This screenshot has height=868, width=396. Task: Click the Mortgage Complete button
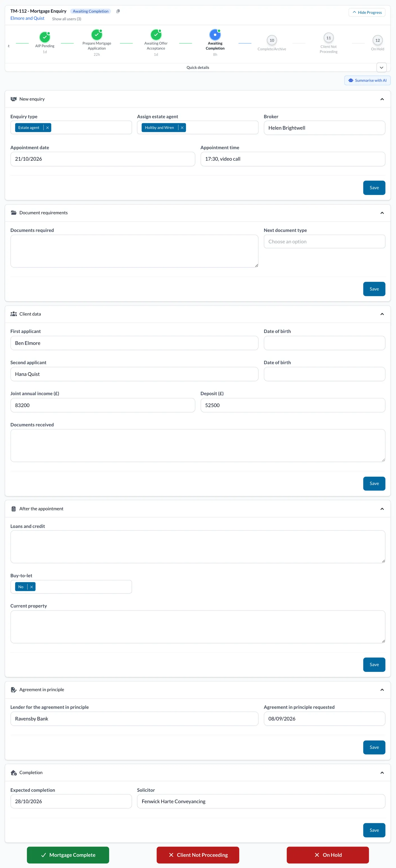[x=68, y=855]
